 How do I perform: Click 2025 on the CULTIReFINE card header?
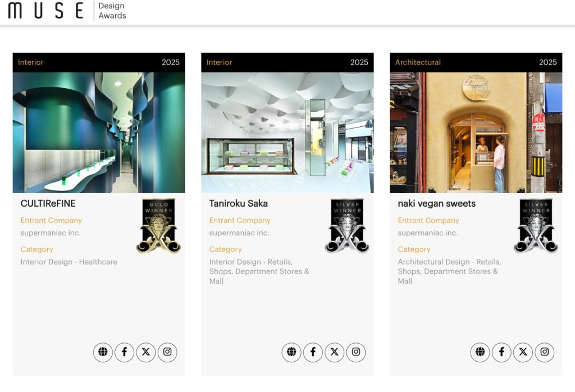click(x=171, y=62)
